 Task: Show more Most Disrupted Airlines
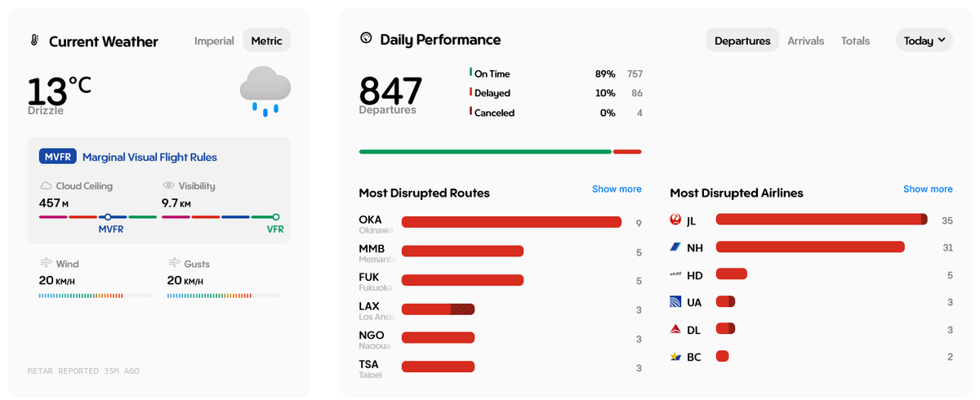928,189
